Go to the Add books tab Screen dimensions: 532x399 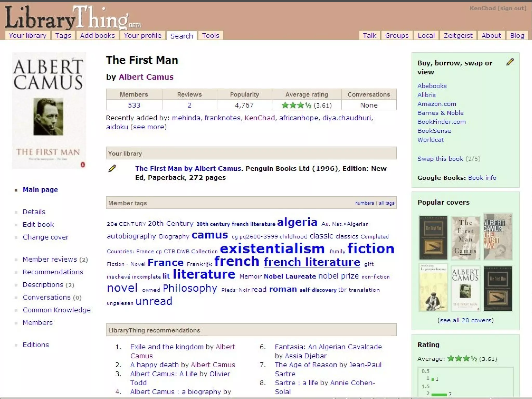coord(97,36)
